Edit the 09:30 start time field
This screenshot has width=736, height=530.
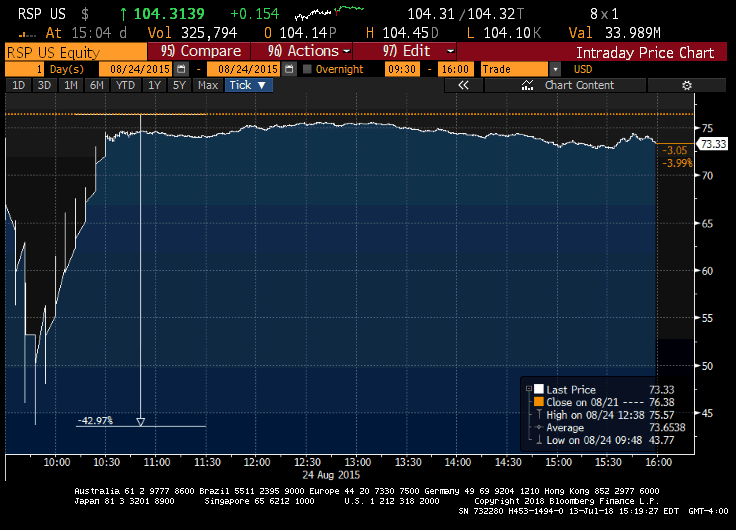(x=402, y=69)
